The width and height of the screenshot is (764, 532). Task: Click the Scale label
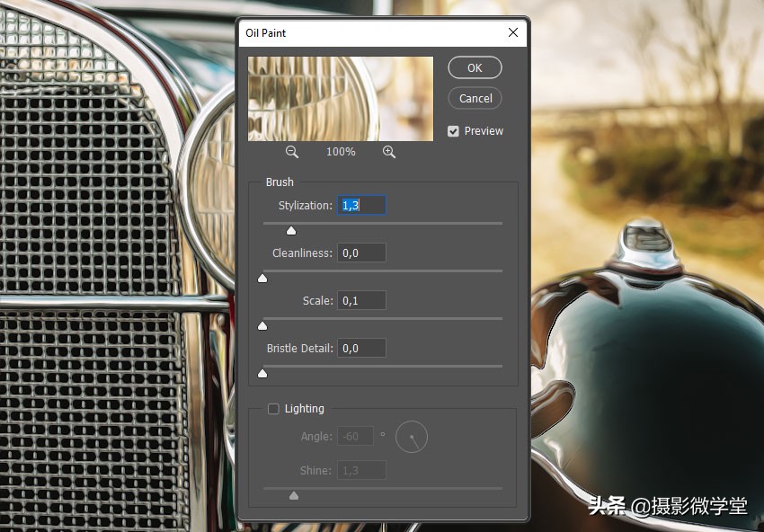[x=317, y=301]
